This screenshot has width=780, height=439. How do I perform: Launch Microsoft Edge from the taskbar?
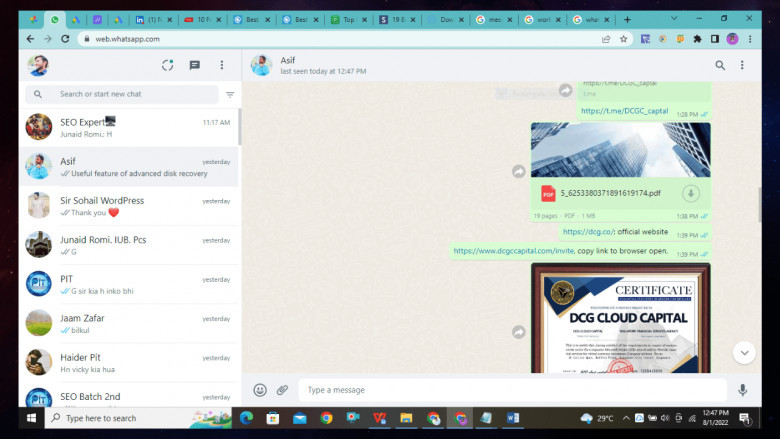coord(246,418)
